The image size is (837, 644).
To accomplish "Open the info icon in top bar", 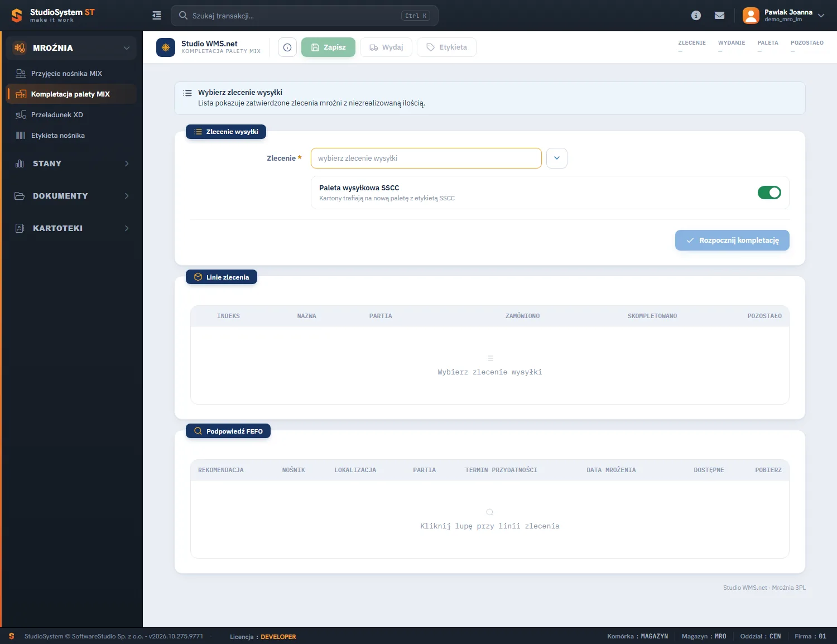I will click(696, 16).
